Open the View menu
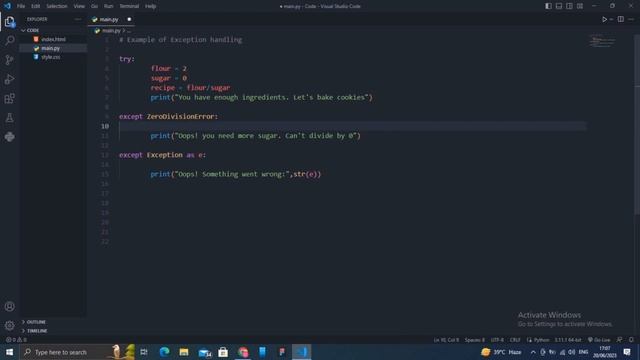The width and height of the screenshot is (640, 360). tap(79, 6)
